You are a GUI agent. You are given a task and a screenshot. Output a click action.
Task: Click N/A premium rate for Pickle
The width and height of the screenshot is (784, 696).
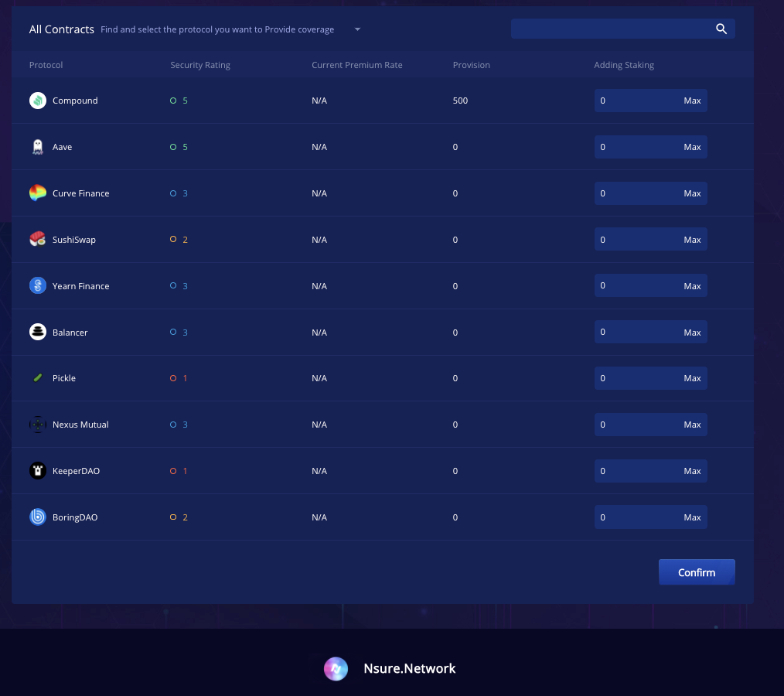319,378
